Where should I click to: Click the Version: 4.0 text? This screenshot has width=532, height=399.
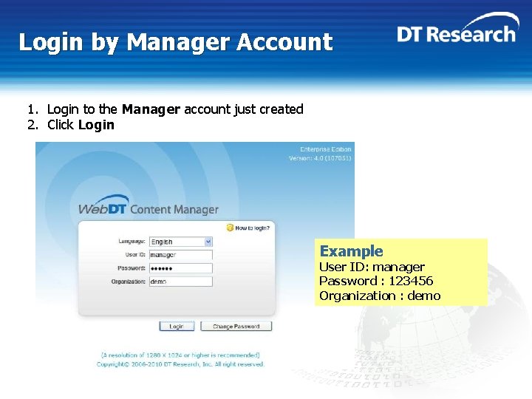[320, 158]
